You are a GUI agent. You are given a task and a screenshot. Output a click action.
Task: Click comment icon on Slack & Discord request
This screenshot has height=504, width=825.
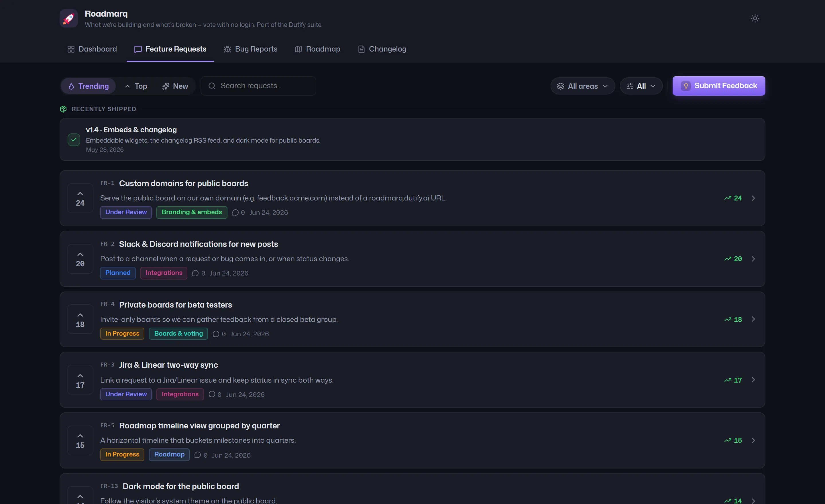pyautogui.click(x=195, y=273)
